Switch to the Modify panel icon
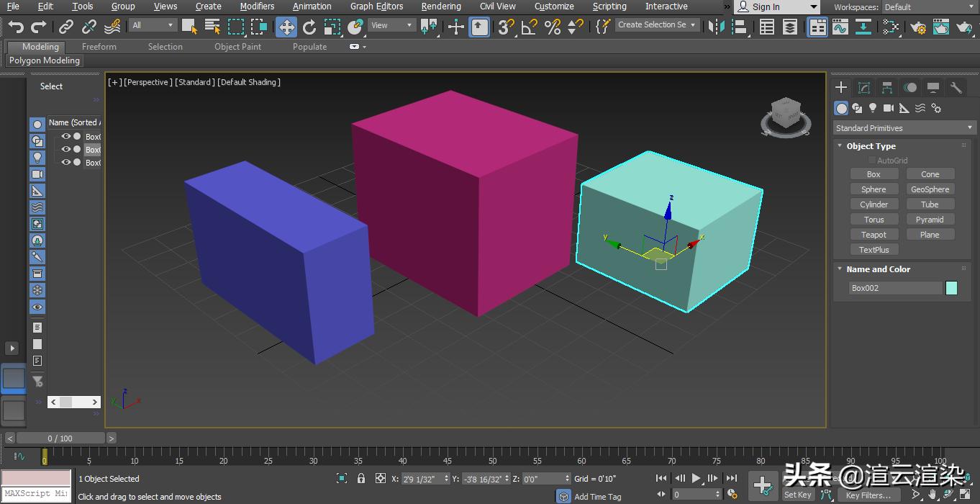980x504 pixels. [x=863, y=87]
